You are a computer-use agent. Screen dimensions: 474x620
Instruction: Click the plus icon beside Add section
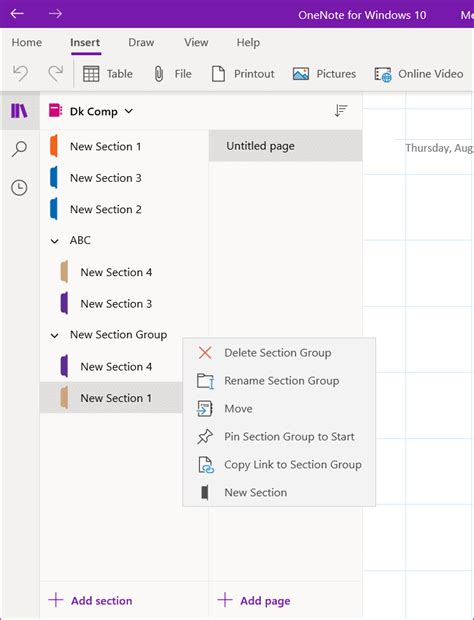point(56,600)
